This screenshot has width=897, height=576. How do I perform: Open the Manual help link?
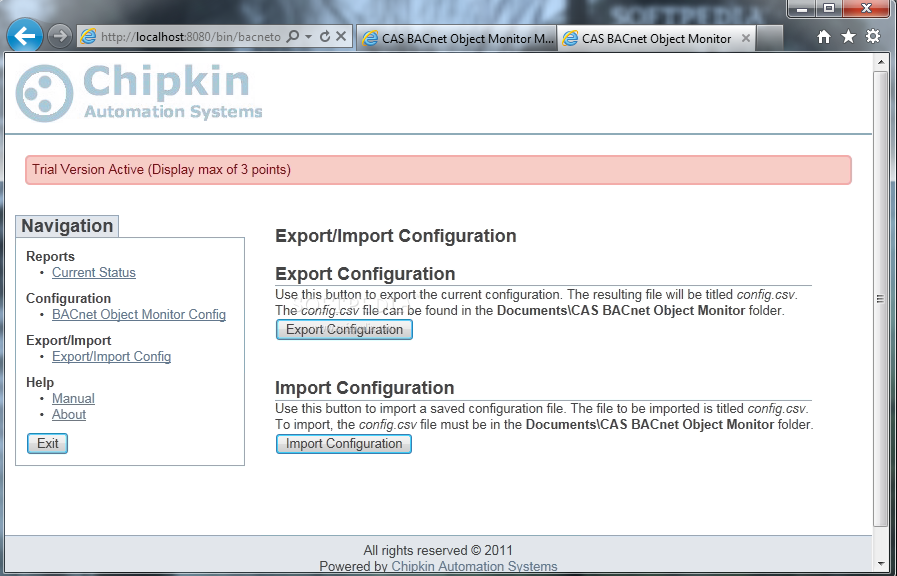point(73,399)
